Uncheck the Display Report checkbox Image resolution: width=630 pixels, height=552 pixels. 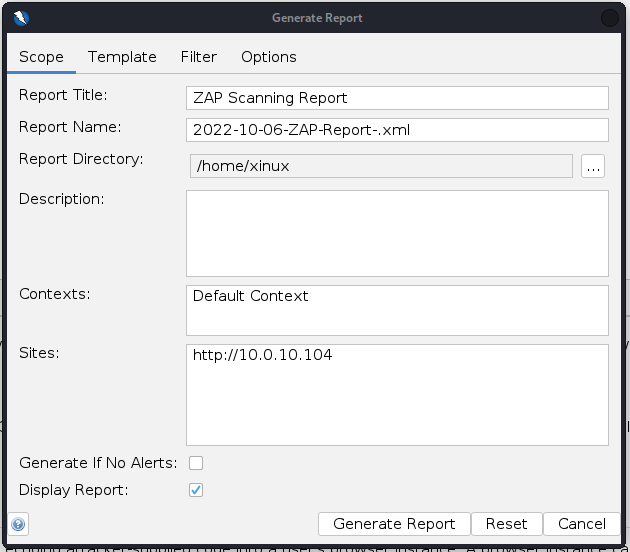click(x=196, y=490)
